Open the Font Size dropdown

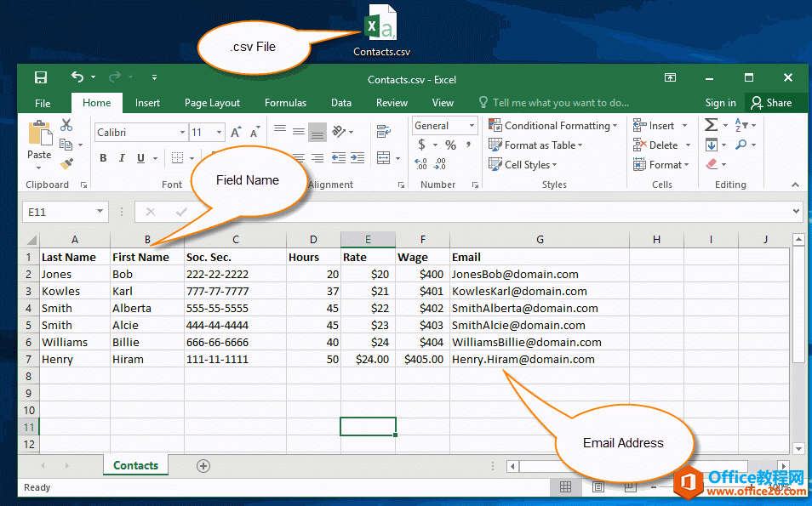218,133
